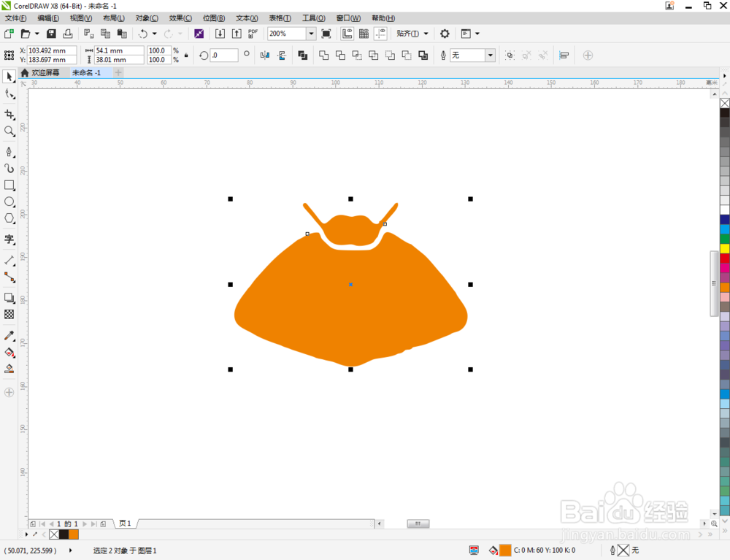Open the 位图(B) menu
The width and height of the screenshot is (730, 560).
(x=214, y=18)
